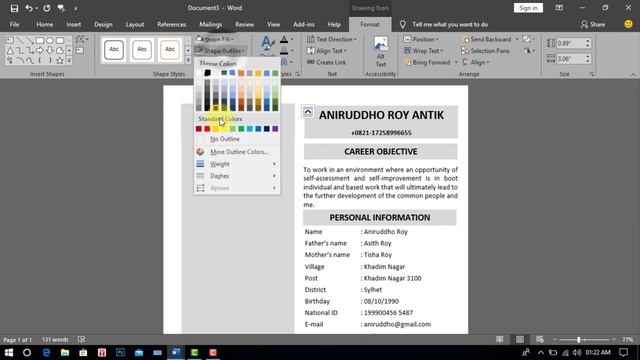Expand the Weight submenu

pos(237,164)
